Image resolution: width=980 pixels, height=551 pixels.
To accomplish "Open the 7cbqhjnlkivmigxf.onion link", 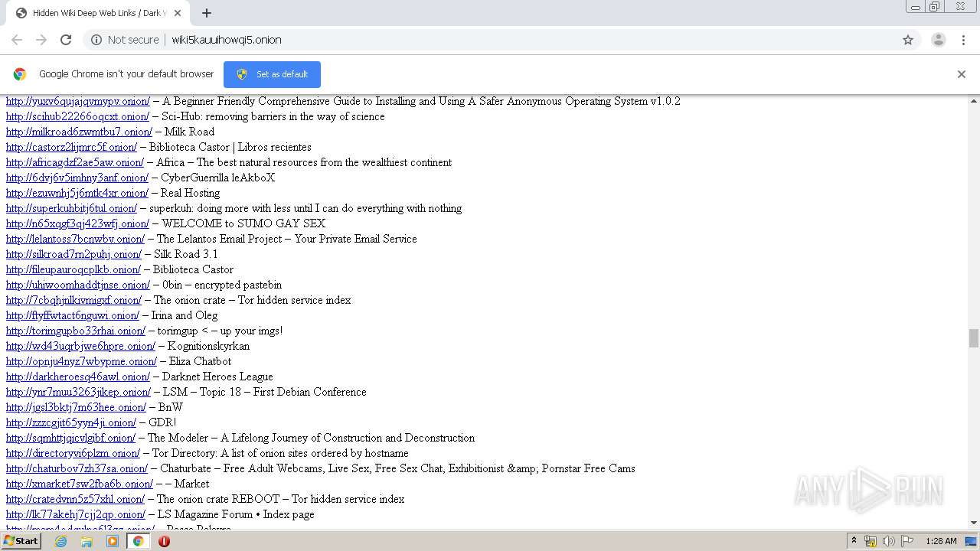I will pos(73,300).
